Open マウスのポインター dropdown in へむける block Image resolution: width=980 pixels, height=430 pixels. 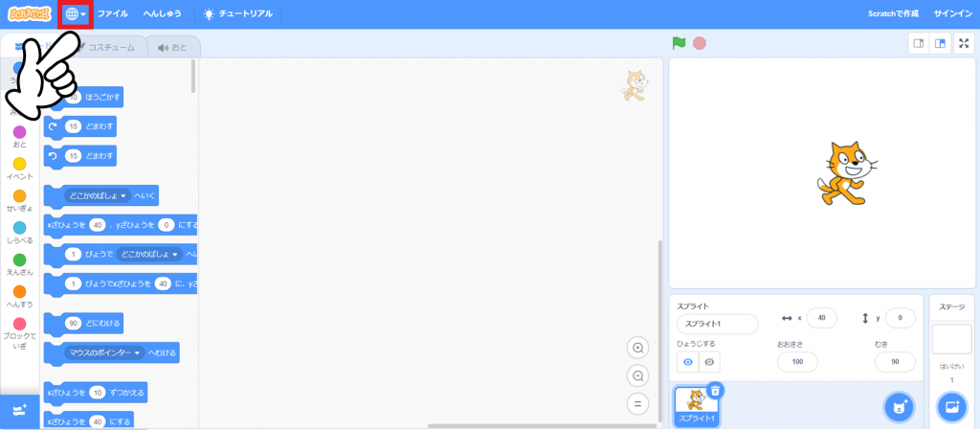[x=103, y=353]
